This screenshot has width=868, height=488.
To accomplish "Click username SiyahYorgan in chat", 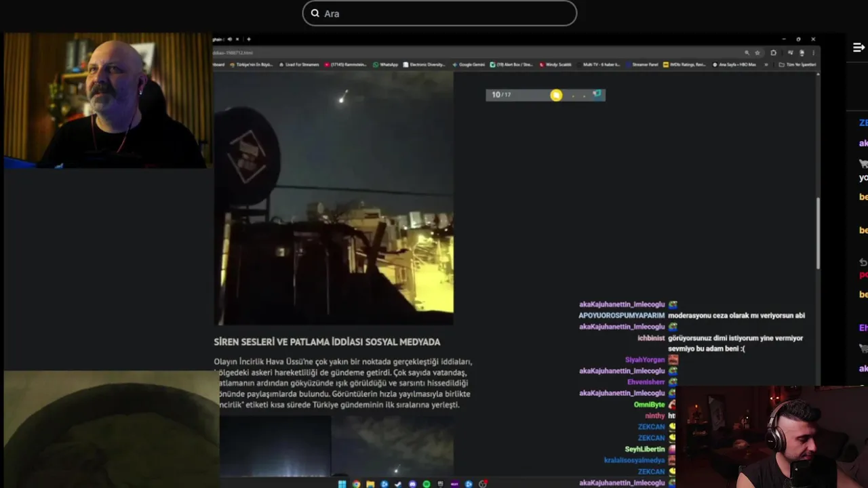I will point(645,360).
